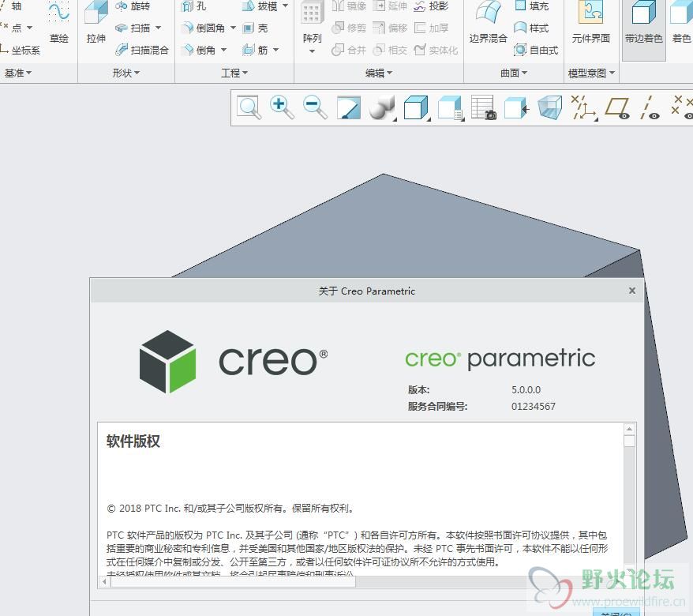Expand the Shapes (形状) group dropdown

tap(126, 73)
